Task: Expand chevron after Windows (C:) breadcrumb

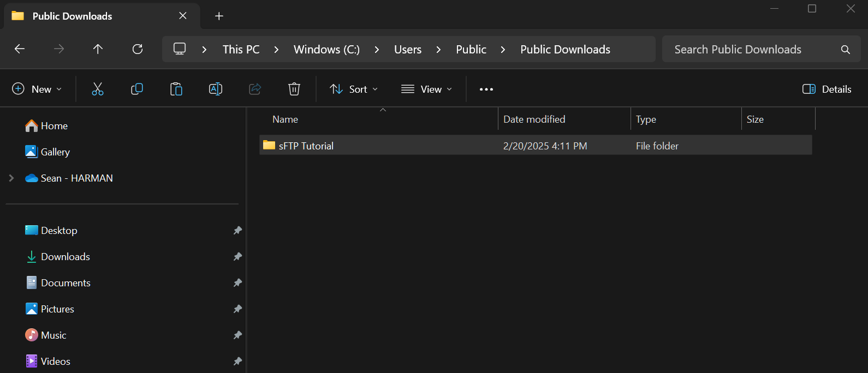Action: [377, 50]
